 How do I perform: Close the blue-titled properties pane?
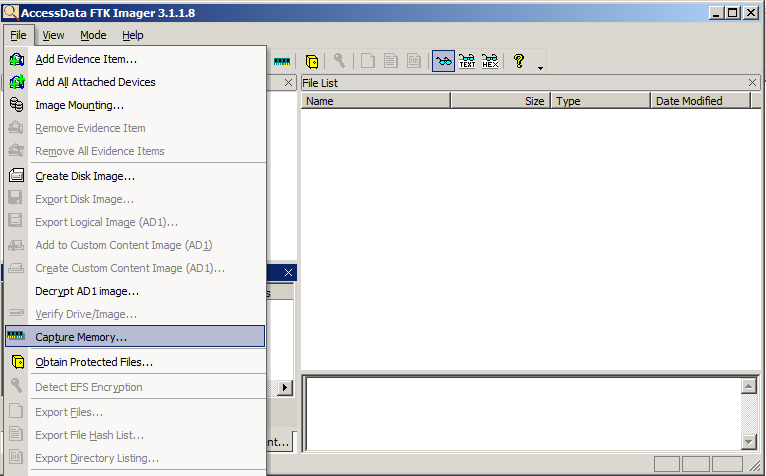pyautogui.click(x=288, y=272)
